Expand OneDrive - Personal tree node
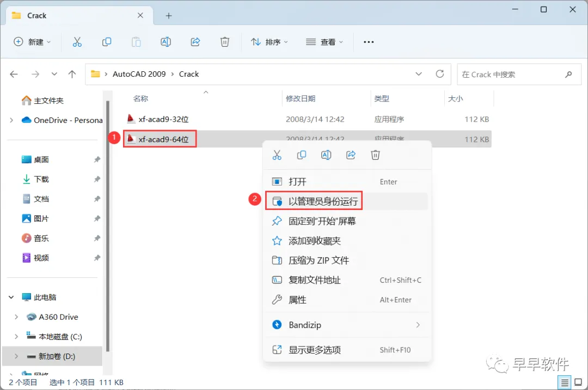This screenshot has height=390, width=588. [x=11, y=120]
